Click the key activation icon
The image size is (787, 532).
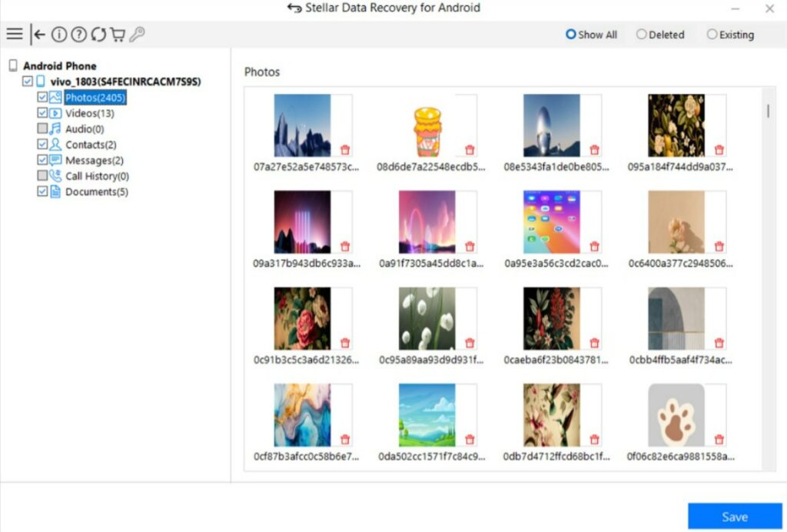[x=137, y=34]
